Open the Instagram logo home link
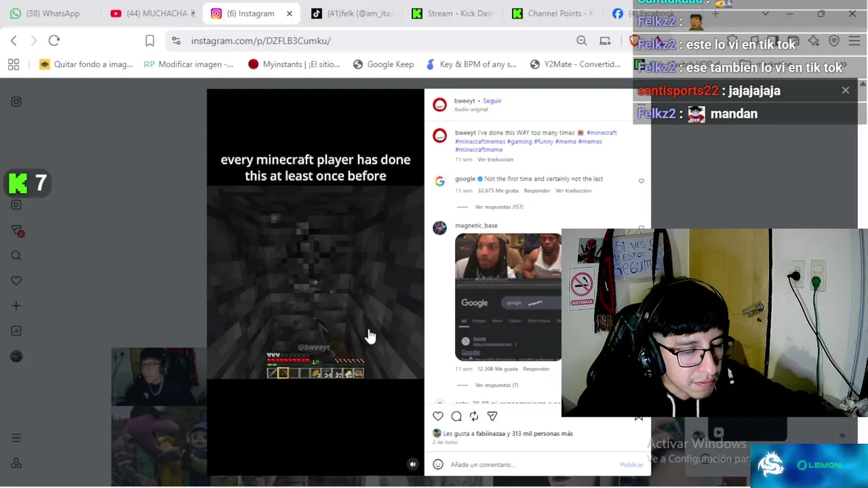 16,102
